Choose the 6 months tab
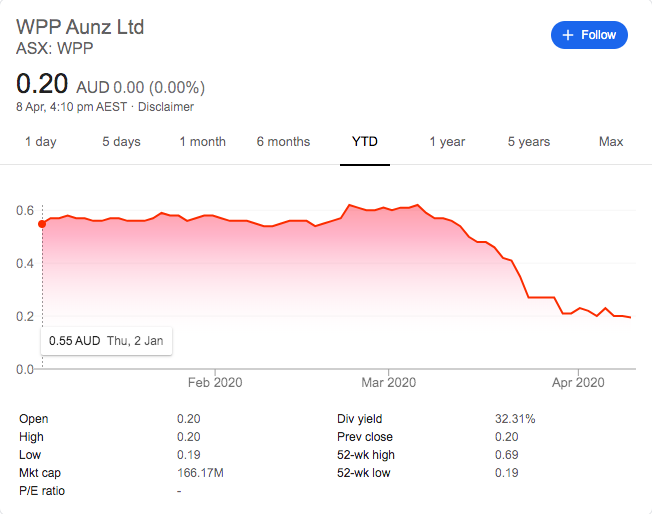The width and height of the screenshot is (652, 514). 283,142
